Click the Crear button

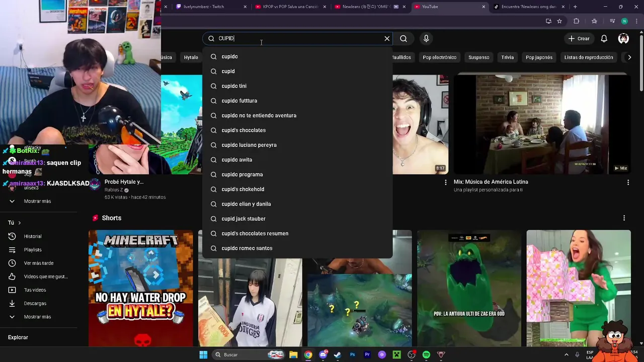(579, 39)
